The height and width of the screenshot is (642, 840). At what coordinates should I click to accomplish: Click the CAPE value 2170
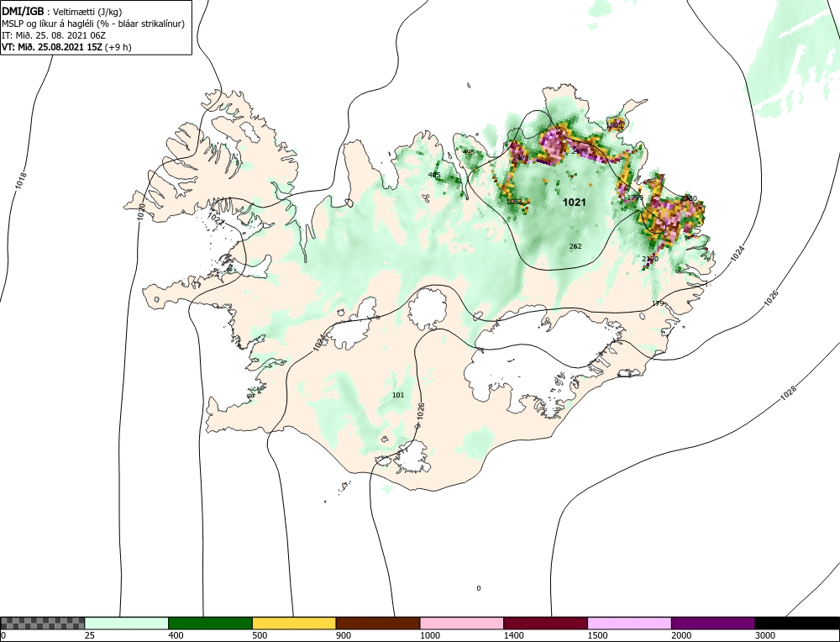tap(650, 259)
